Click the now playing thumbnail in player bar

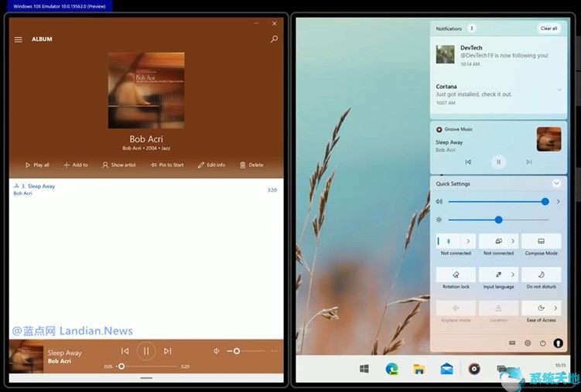[x=26, y=356]
